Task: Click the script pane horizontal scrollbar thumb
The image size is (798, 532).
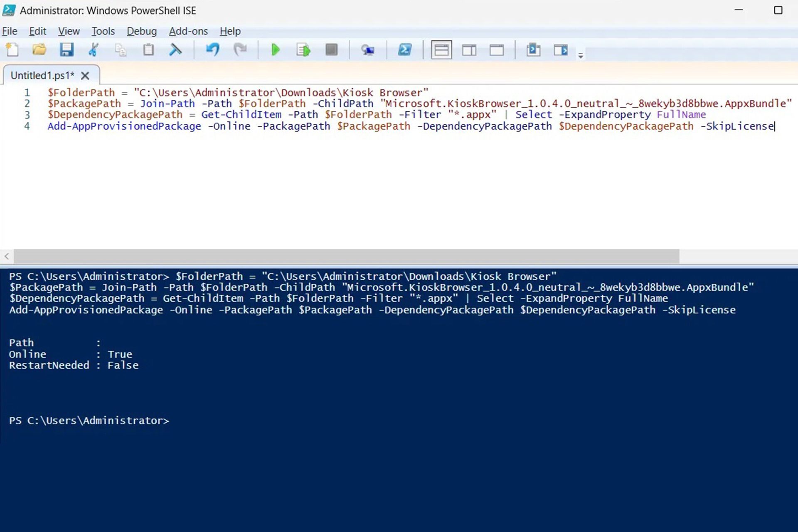Action: [x=347, y=256]
